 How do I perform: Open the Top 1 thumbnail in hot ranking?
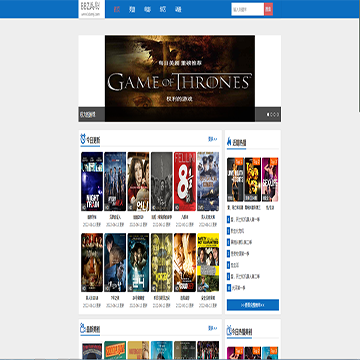pos(235,179)
